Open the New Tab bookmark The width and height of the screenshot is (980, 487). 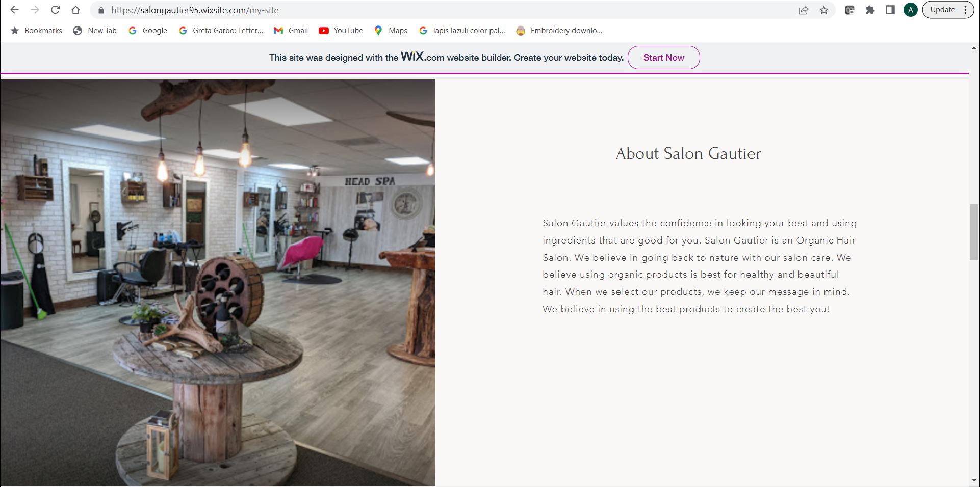pyautogui.click(x=95, y=31)
